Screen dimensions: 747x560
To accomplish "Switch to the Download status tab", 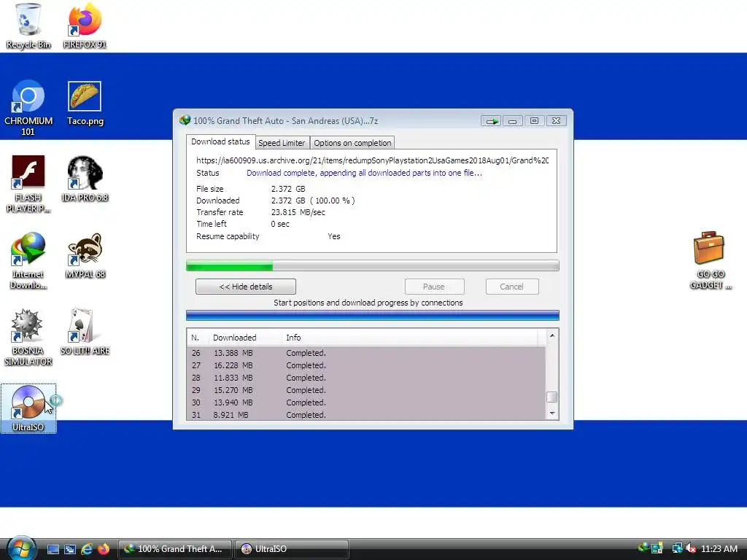I will pyautogui.click(x=220, y=141).
